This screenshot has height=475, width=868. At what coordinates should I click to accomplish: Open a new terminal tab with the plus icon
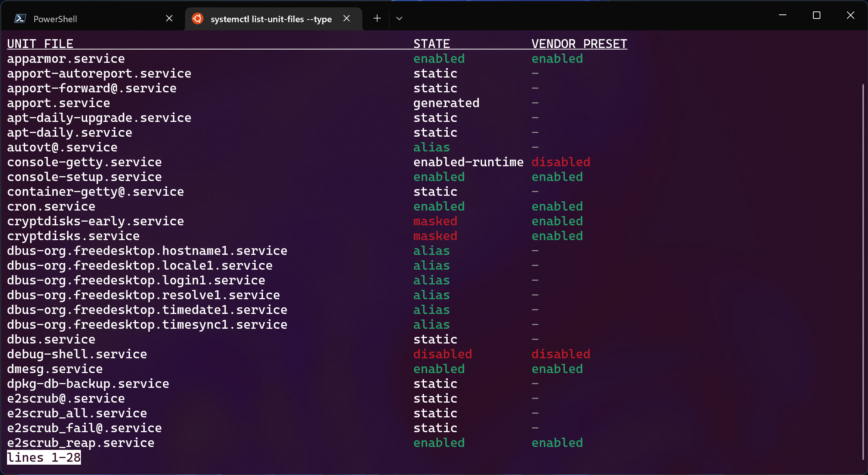(x=376, y=18)
